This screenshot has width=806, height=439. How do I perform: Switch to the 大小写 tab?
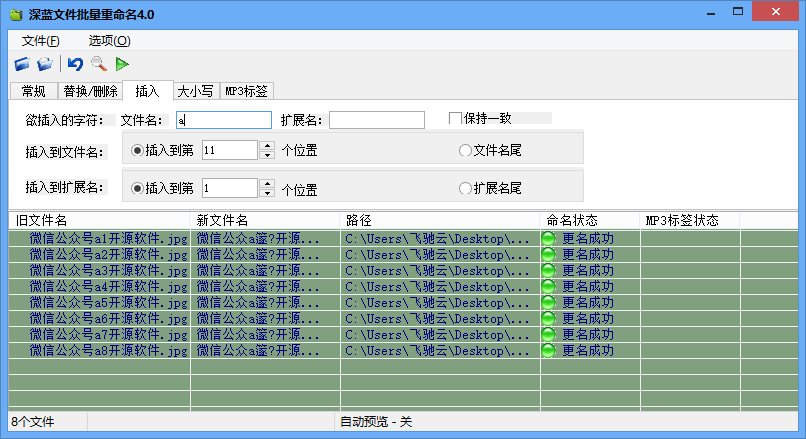(x=196, y=91)
